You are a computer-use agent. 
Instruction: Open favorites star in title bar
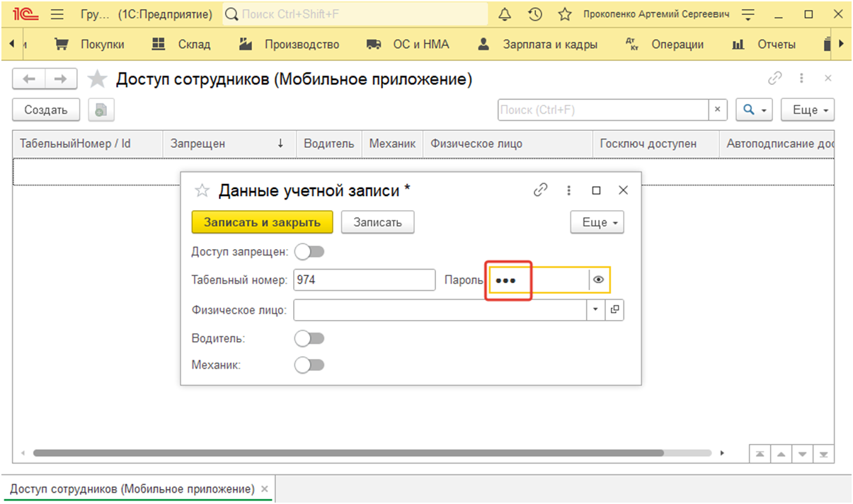pos(565,14)
